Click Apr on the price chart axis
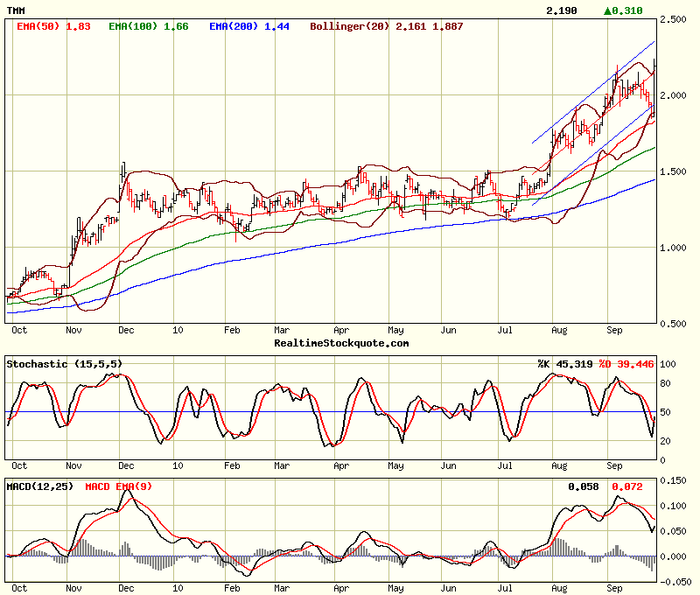This screenshot has width=700, height=595. [341, 330]
